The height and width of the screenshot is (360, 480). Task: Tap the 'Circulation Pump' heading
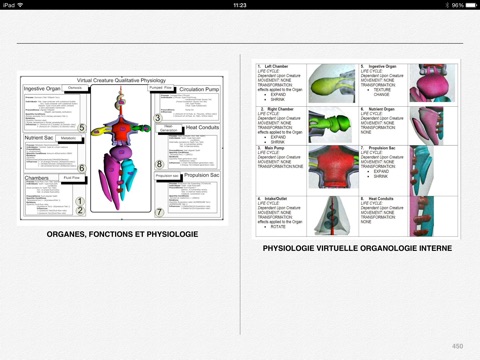199,89
